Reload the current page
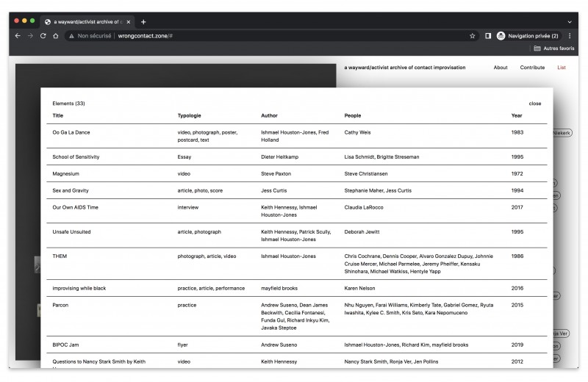Image resolution: width=588 pixels, height=382 pixels. tap(43, 35)
